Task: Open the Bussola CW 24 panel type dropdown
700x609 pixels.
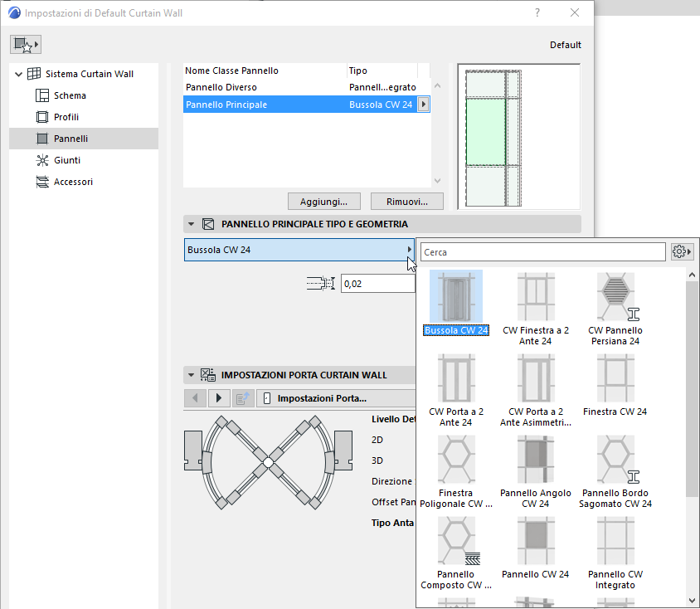Action: (299, 250)
